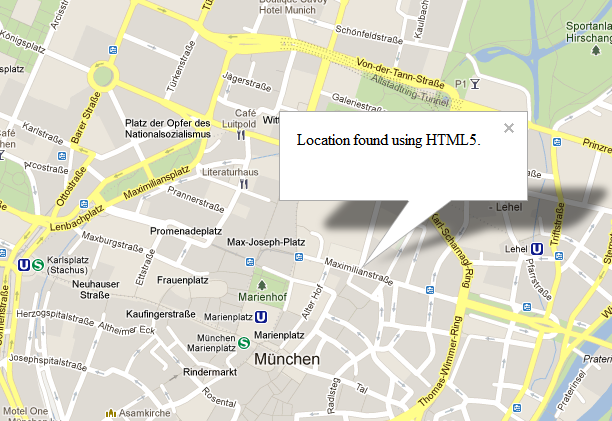
Task: Click the Karlsplatz (Stachus) U-Bahn icon
Action: [24, 265]
